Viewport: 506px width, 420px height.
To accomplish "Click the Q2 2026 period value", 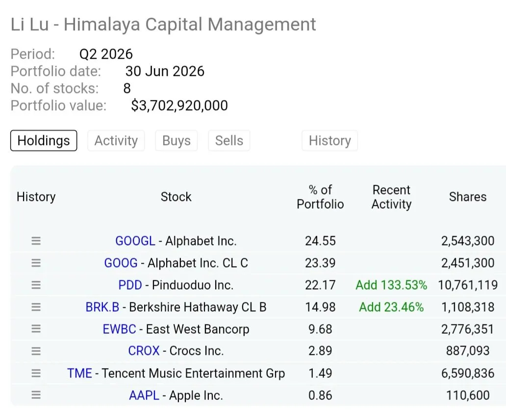I will 106,54.
